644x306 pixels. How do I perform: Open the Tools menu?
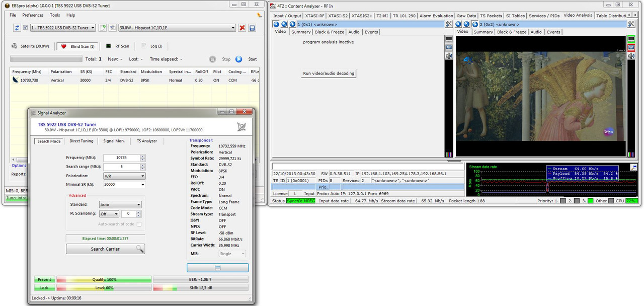55,15
